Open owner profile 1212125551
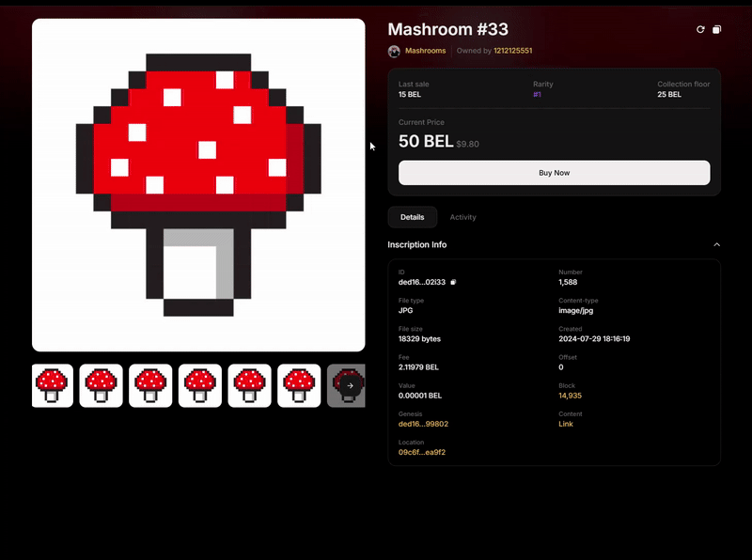Viewport: 752px width, 560px height. point(512,51)
